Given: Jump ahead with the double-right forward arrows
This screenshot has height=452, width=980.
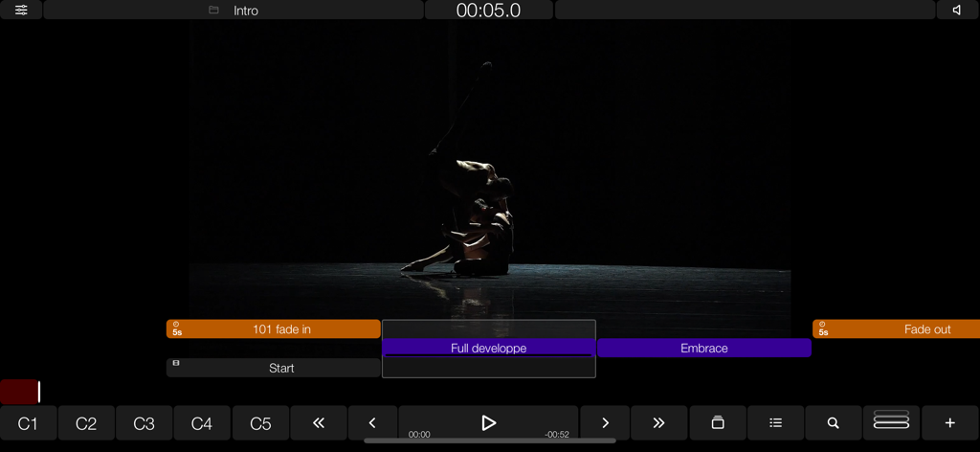Looking at the screenshot, I should 658,423.
